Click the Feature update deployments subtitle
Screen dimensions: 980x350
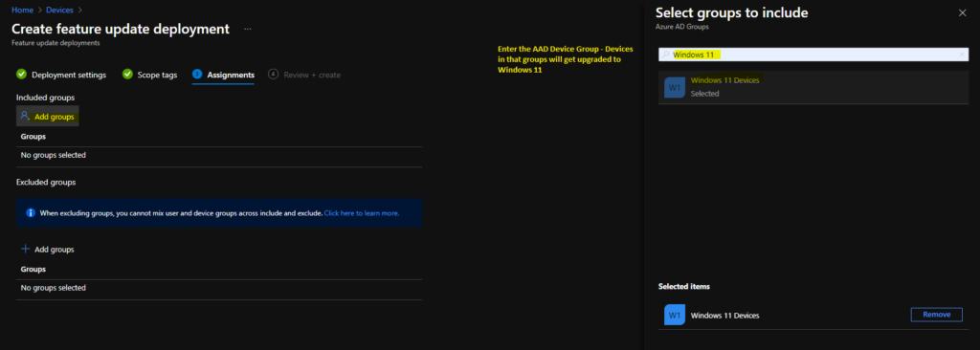coord(56,43)
